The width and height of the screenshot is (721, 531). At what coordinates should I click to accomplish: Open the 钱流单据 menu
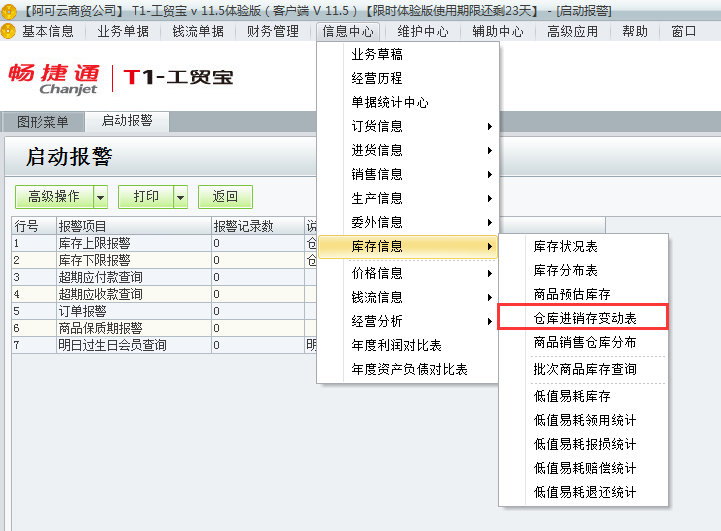pos(198,31)
